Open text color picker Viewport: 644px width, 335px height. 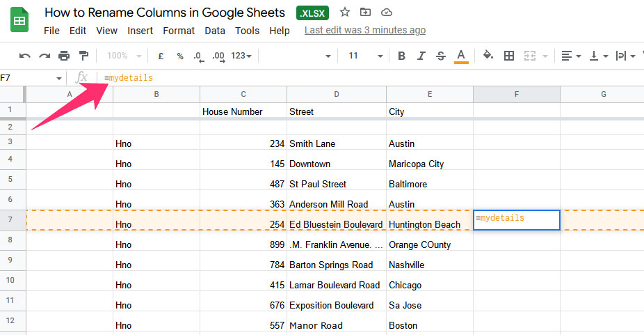coord(461,56)
